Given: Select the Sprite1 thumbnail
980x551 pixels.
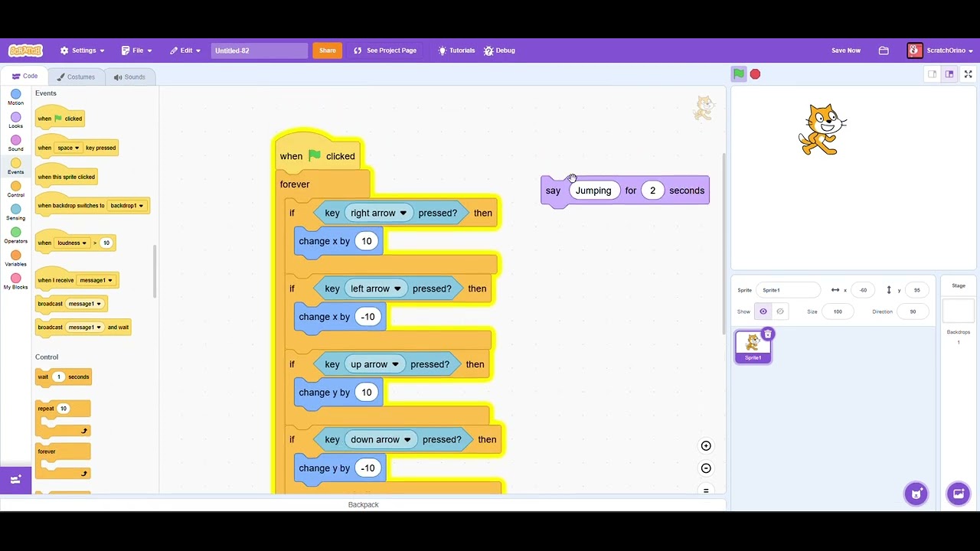Looking at the screenshot, I should coord(753,347).
